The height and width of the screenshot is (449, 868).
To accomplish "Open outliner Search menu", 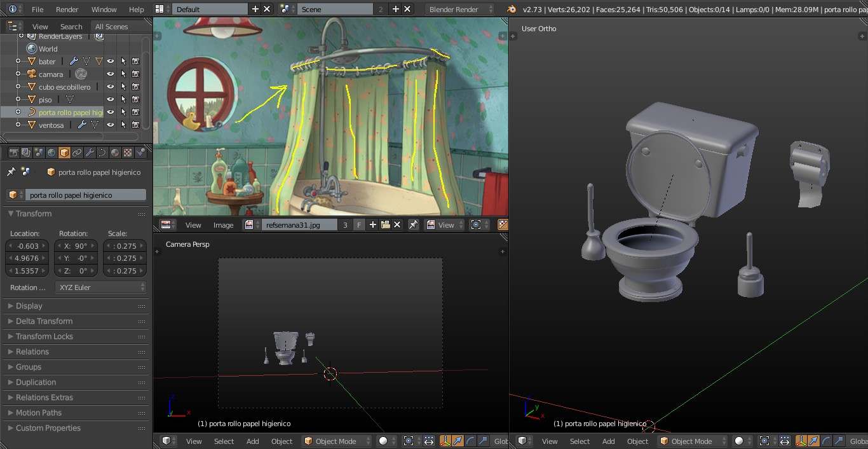I will (71, 26).
